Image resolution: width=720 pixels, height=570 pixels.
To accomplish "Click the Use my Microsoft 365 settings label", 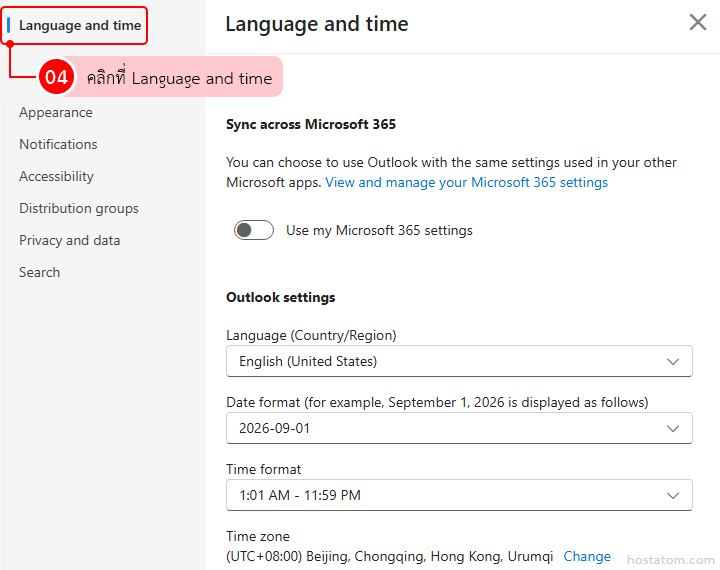I will 379,230.
